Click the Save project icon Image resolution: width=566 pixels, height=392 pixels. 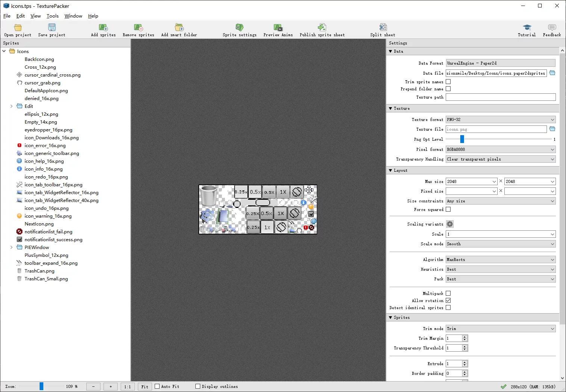pyautogui.click(x=52, y=28)
